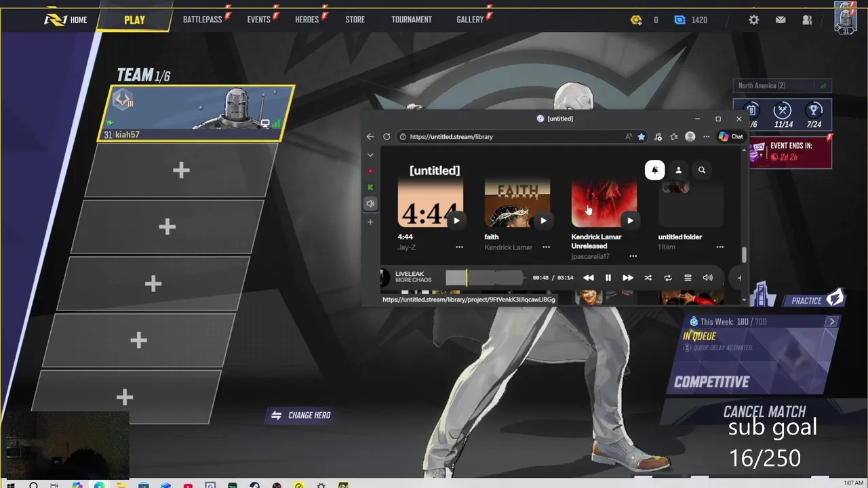Open the account icon in untitled library

[678, 170]
